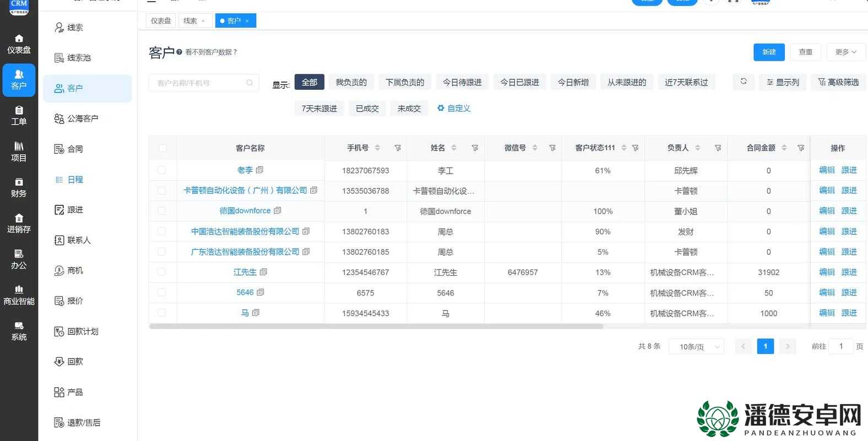Filter by 今日待跟进

point(462,82)
